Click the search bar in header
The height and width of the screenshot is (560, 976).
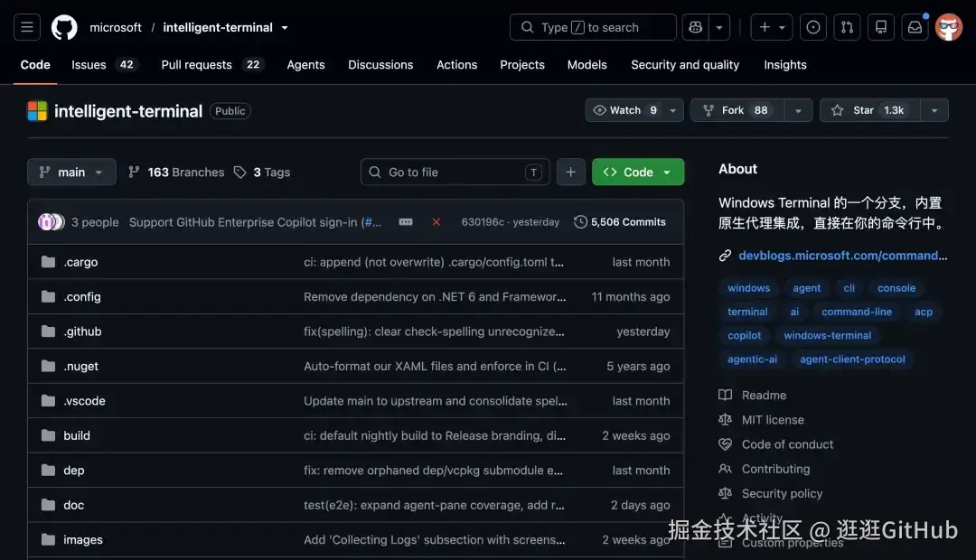(593, 27)
